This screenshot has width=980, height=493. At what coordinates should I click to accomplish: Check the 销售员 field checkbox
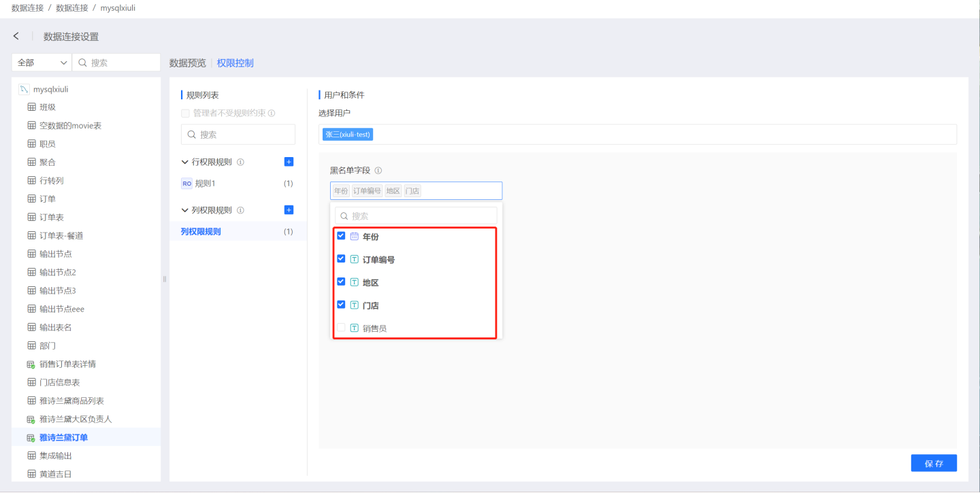tap(341, 328)
